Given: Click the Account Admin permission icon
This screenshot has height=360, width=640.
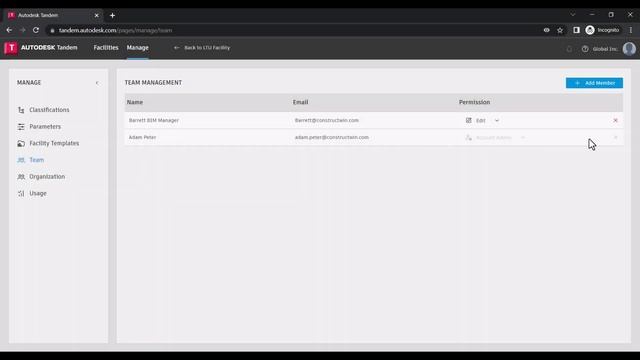Looking at the screenshot, I should (469, 138).
